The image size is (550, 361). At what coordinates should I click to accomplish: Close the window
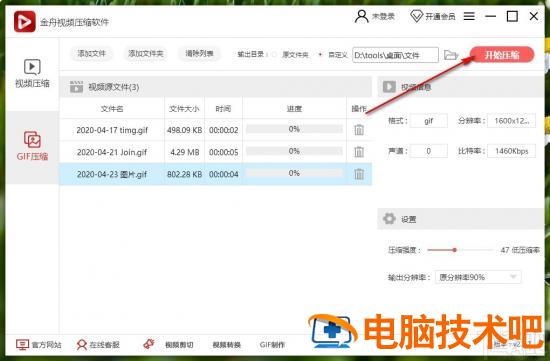tap(534, 16)
